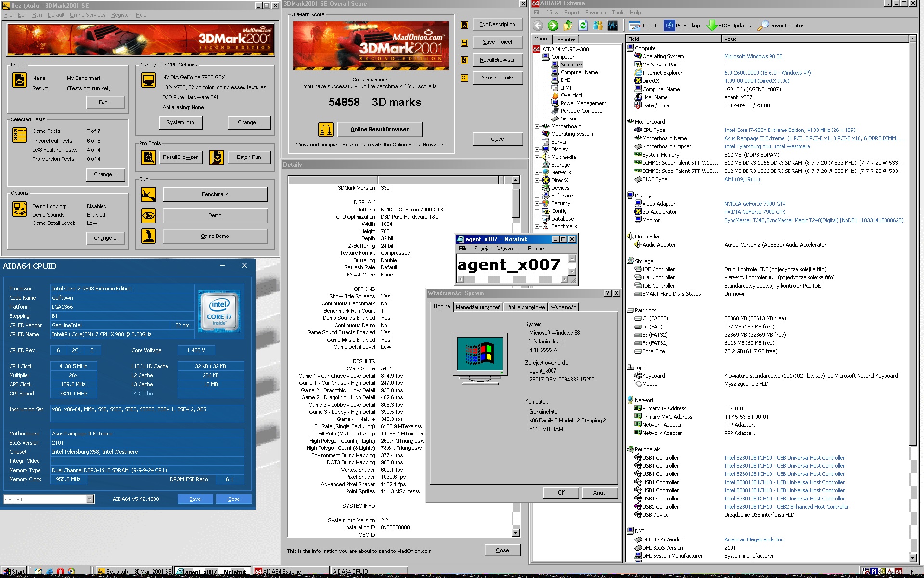Click the Project icon in 3DMark2001 window
Image resolution: width=924 pixels, height=578 pixels.
pos(20,80)
